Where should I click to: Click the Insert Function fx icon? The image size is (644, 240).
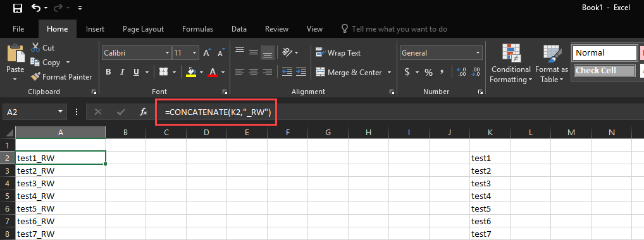[144, 112]
